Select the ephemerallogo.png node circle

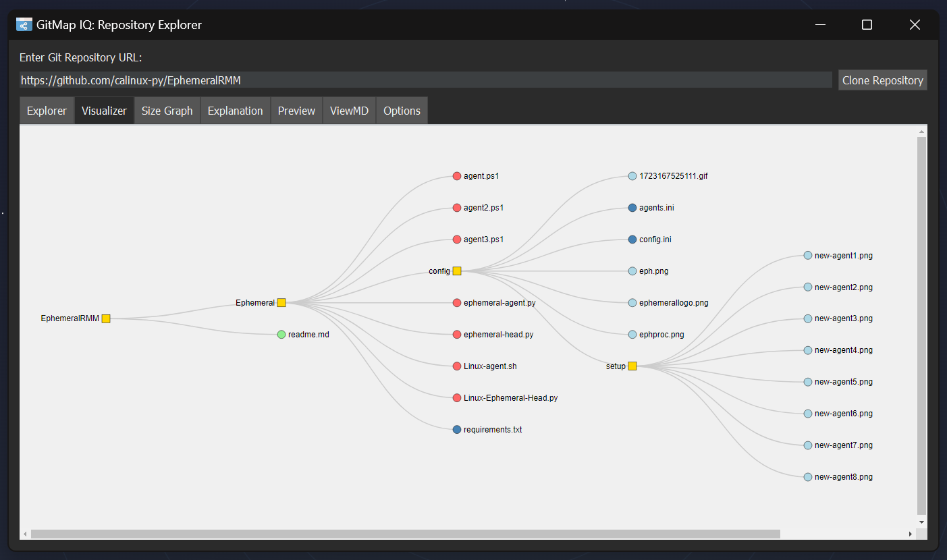[632, 303]
